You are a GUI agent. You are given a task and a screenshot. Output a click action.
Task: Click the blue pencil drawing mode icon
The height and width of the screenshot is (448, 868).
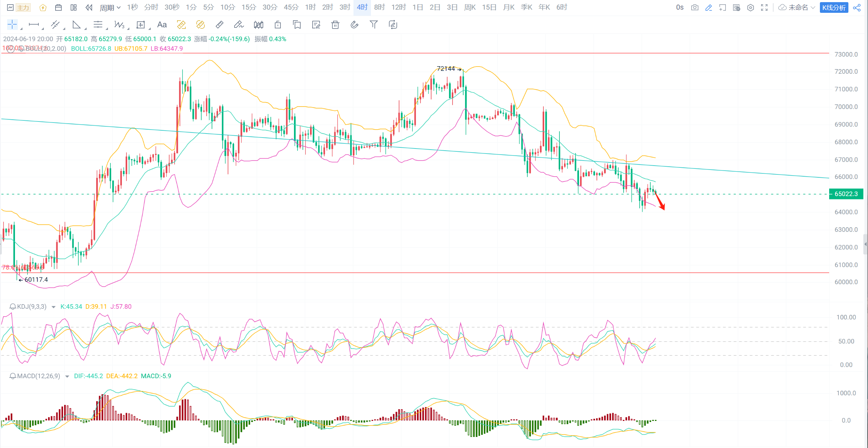pos(708,7)
